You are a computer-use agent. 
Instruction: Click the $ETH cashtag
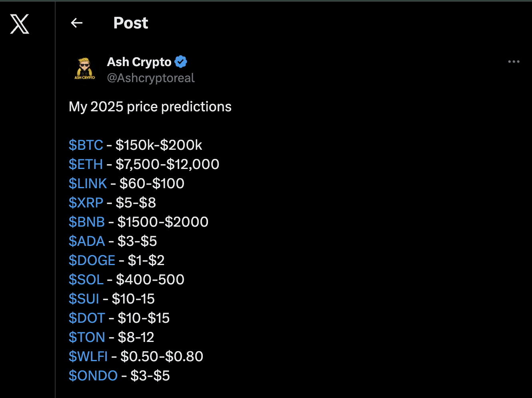(86, 164)
